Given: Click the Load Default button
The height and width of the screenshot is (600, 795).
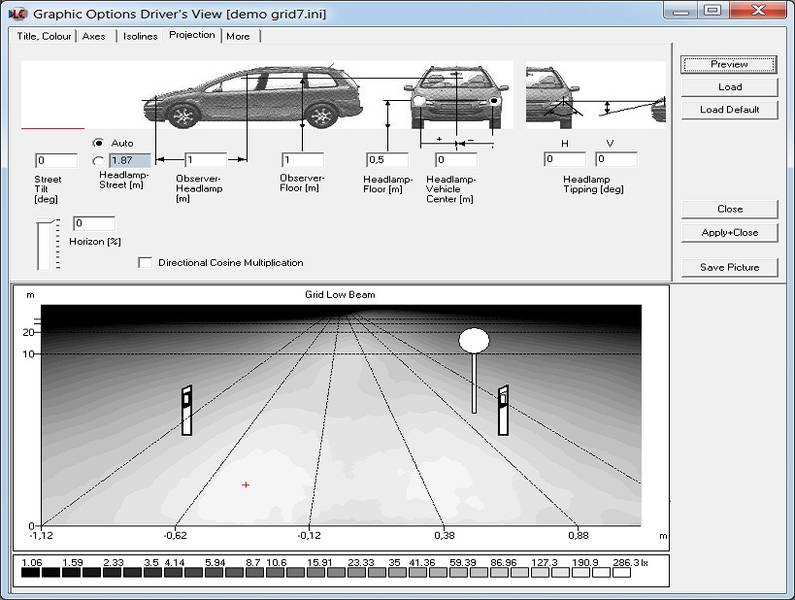Looking at the screenshot, I should pos(729,110).
